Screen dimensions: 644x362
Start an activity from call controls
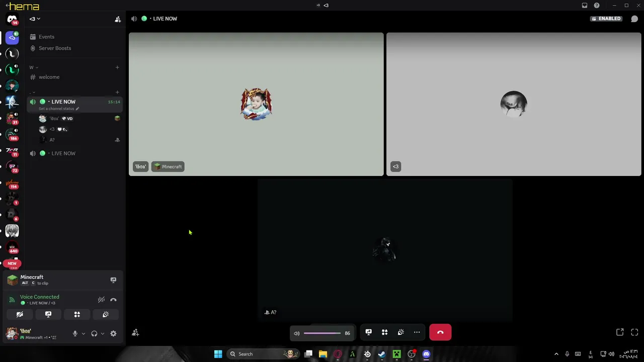click(384, 332)
